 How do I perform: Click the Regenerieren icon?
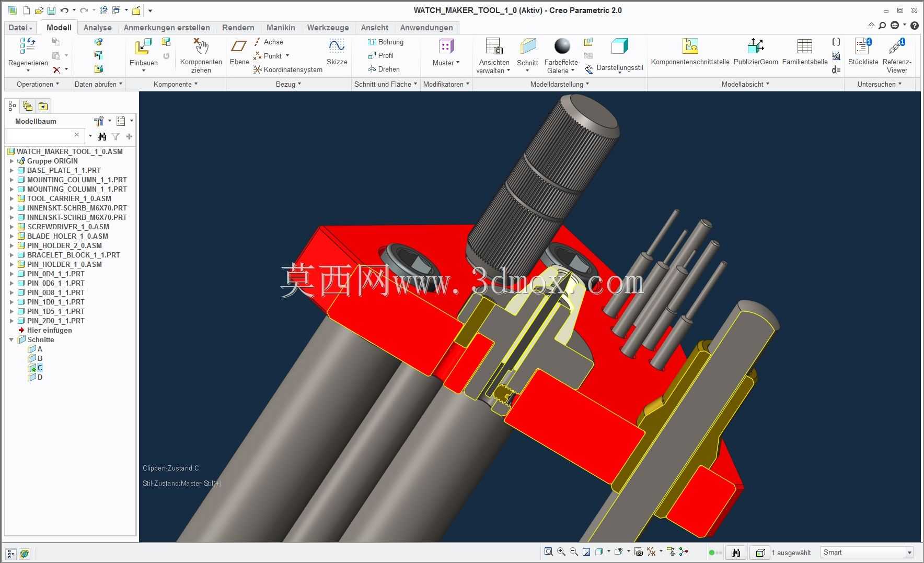pyautogui.click(x=28, y=46)
